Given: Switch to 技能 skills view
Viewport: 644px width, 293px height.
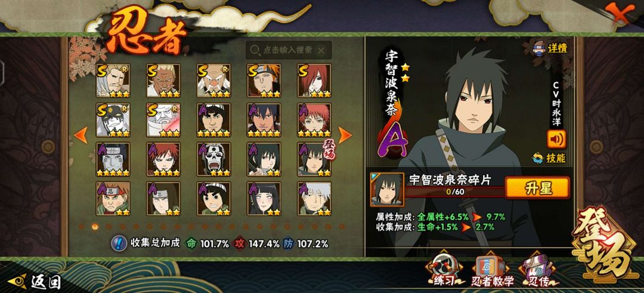Looking at the screenshot, I should [549, 158].
